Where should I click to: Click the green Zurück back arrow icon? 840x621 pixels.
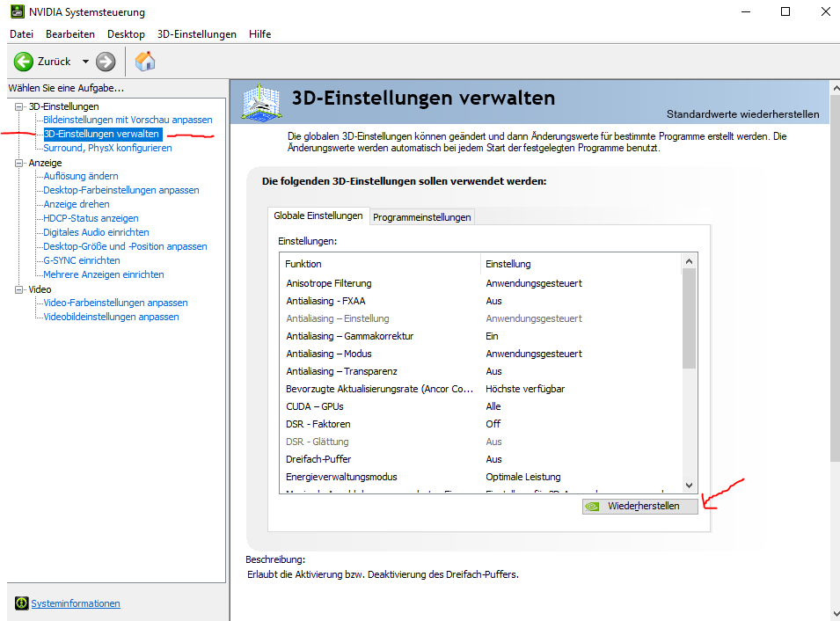pos(23,62)
